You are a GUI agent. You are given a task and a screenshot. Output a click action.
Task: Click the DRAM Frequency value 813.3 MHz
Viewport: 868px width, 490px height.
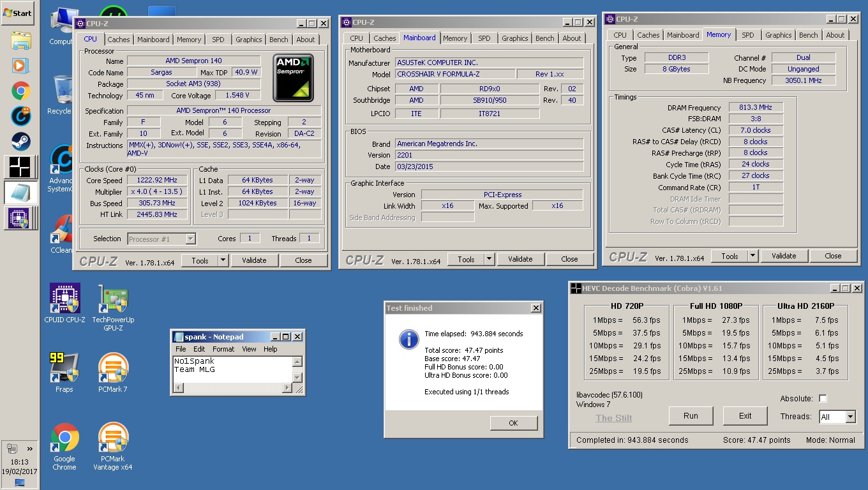pos(756,108)
